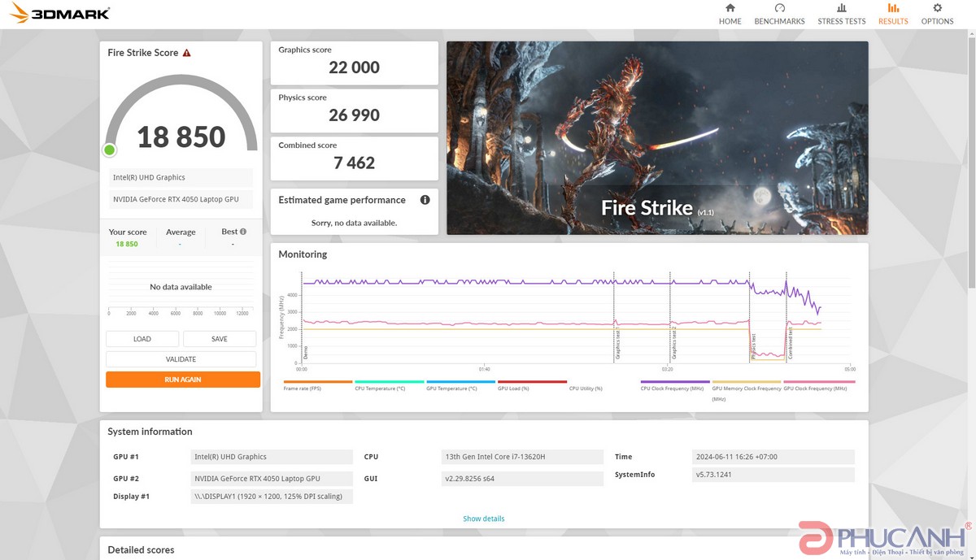This screenshot has height=560, width=976.
Task: Click the Combined score value 7 462
Action: 354,163
